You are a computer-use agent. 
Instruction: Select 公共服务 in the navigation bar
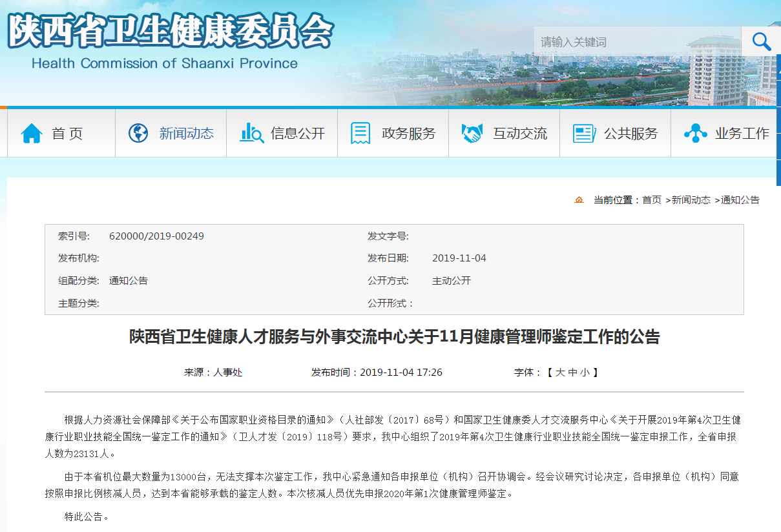(x=630, y=134)
